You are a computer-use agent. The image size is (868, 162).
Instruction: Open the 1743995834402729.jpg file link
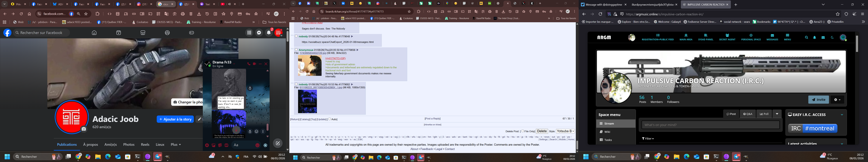[313, 53]
